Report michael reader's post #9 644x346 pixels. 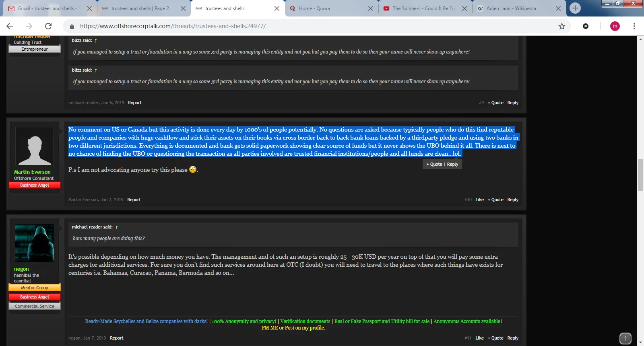click(135, 103)
